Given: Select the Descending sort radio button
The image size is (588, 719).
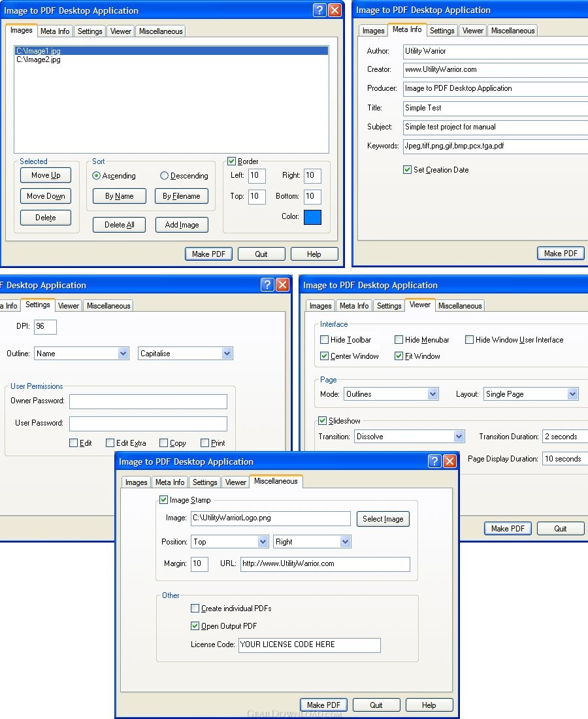Looking at the screenshot, I should (164, 176).
